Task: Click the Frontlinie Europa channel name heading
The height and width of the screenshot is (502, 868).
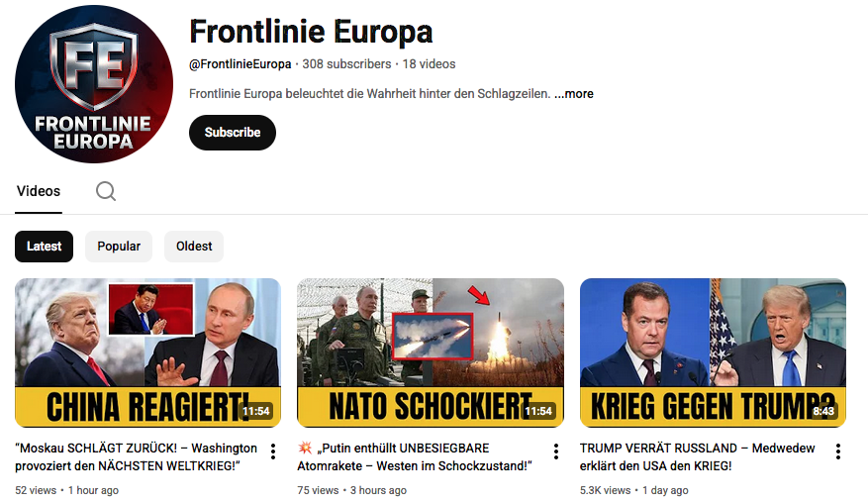Action: click(311, 32)
